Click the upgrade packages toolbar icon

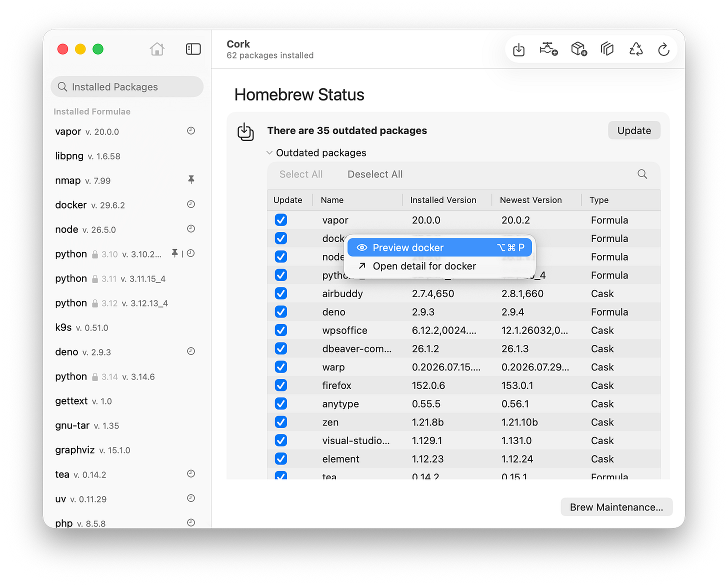tap(519, 49)
